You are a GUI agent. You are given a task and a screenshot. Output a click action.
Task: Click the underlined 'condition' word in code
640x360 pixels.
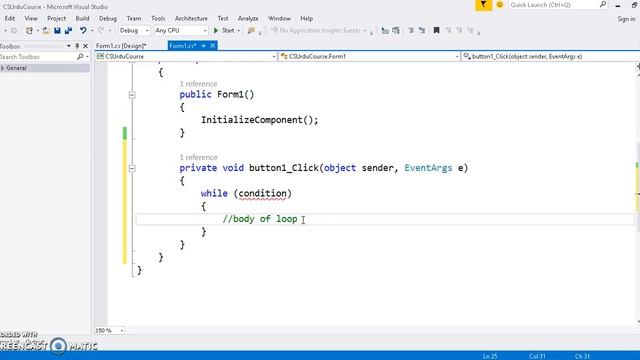point(262,193)
